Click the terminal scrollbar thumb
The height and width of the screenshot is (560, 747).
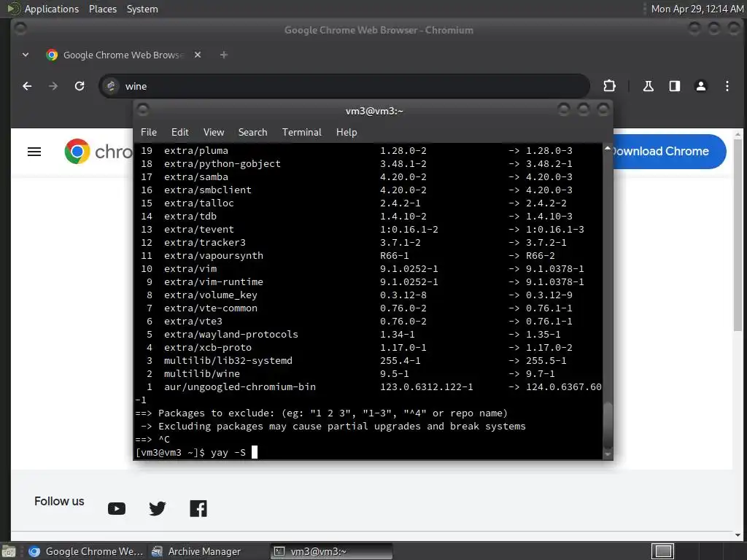(x=608, y=425)
